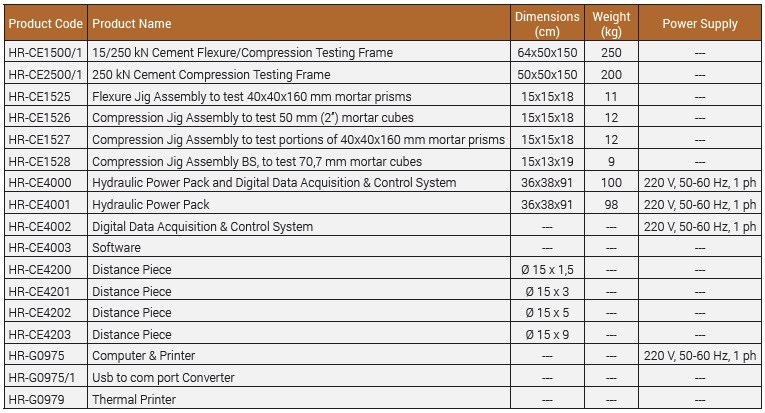
Task: Select Digital Data Acquisition & Control System name
Action: (202, 227)
